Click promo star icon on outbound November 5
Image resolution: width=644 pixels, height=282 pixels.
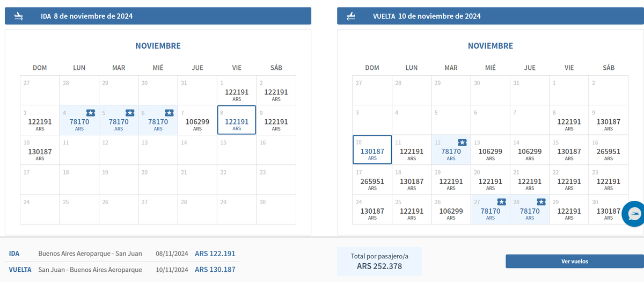(x=130, y=113)
